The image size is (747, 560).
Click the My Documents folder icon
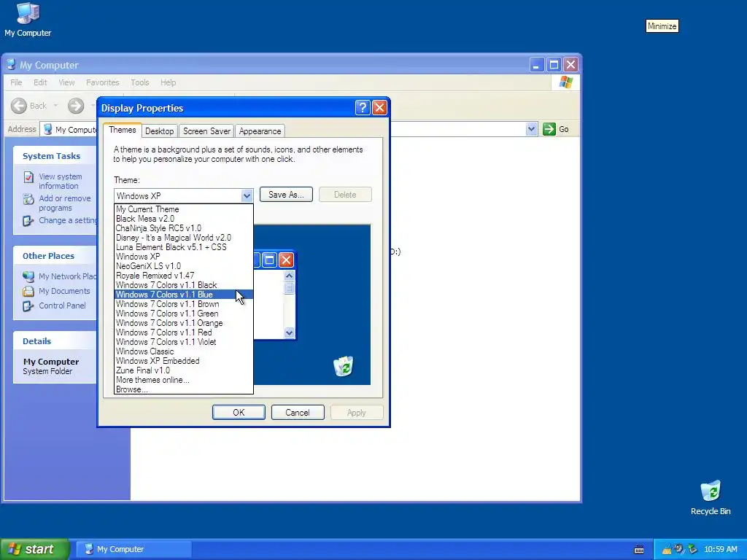(28, 291)
